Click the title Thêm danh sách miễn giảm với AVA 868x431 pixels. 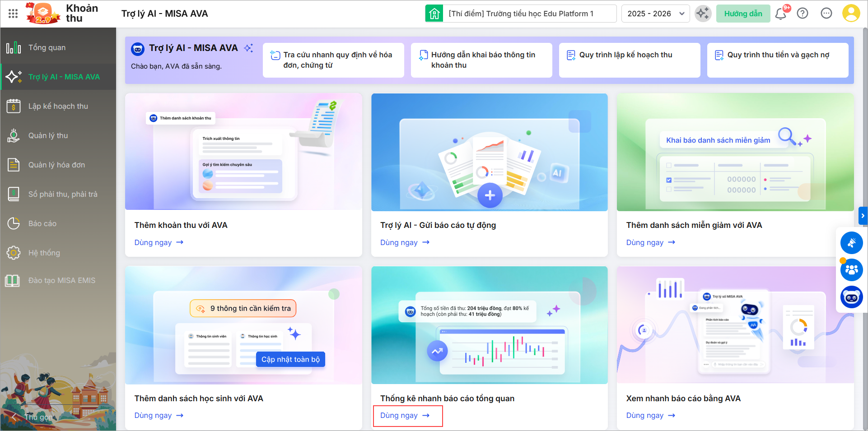tap(694, 225)
